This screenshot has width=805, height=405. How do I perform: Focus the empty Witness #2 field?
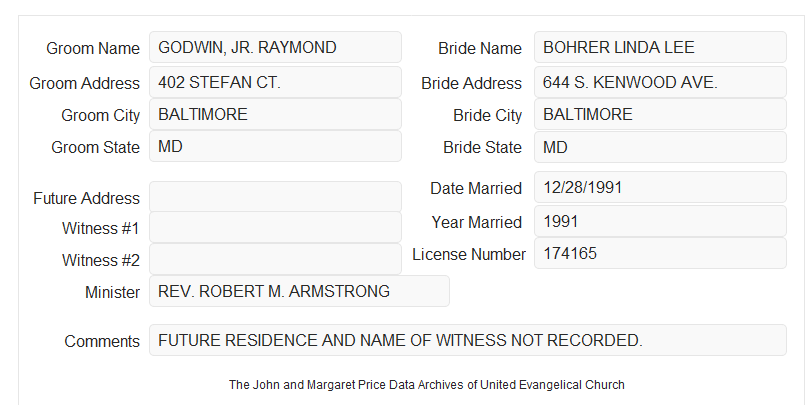tap(275, 259)
